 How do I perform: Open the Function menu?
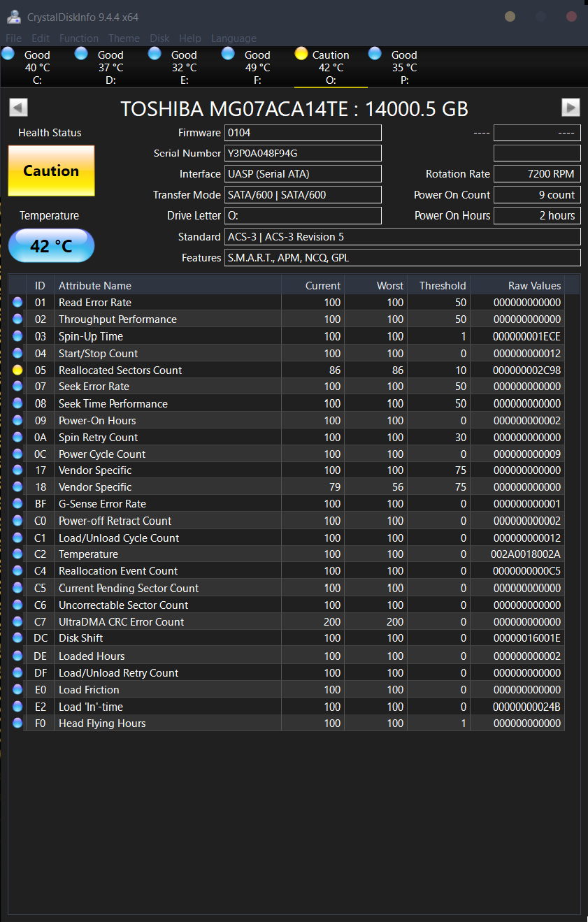78,38
